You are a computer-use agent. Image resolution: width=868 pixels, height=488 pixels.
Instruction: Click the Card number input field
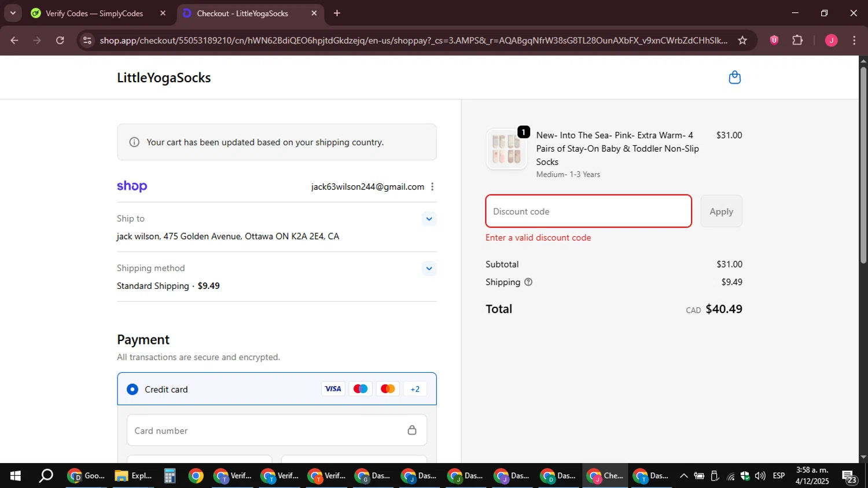point(277,430)
